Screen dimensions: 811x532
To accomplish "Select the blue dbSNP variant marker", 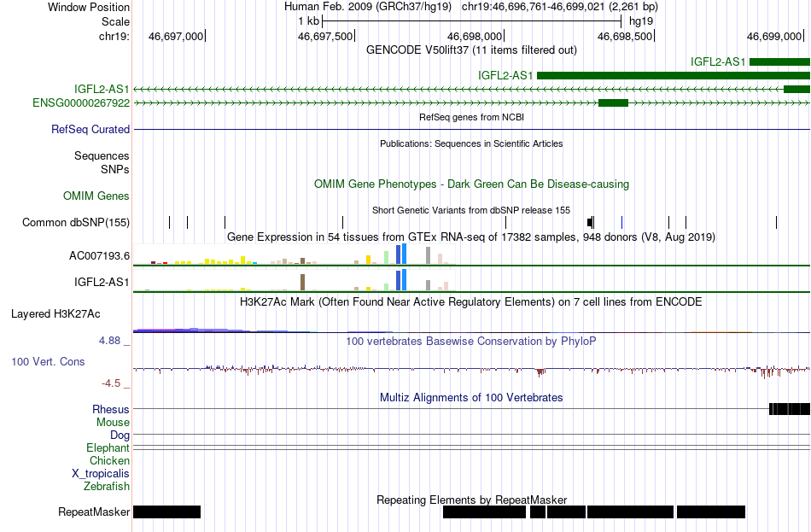I will [621, 223].
